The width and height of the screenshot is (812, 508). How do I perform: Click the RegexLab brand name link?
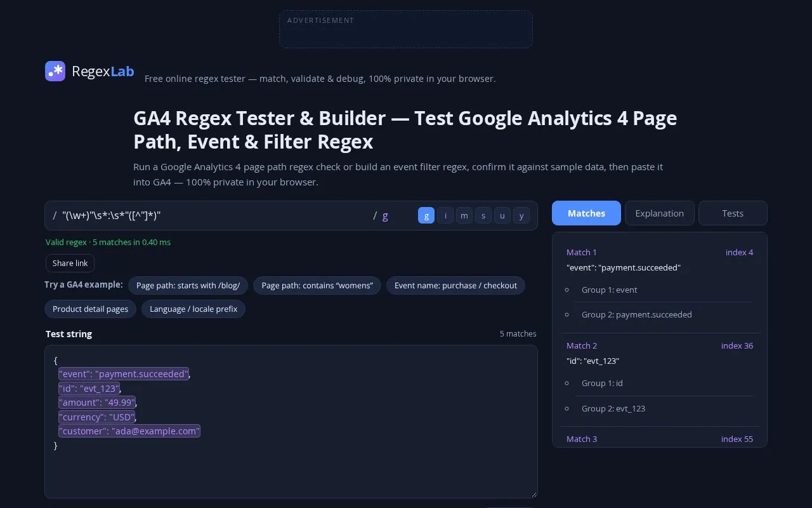(x=103, y=71)
